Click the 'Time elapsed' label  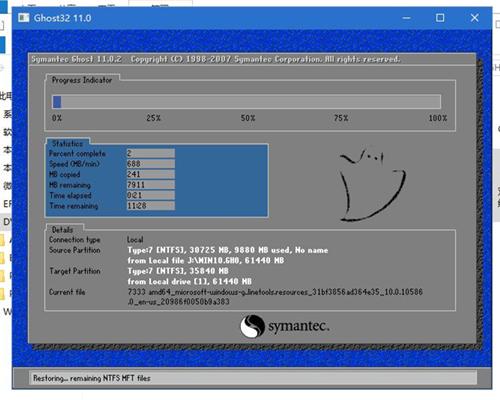[70, 195]
